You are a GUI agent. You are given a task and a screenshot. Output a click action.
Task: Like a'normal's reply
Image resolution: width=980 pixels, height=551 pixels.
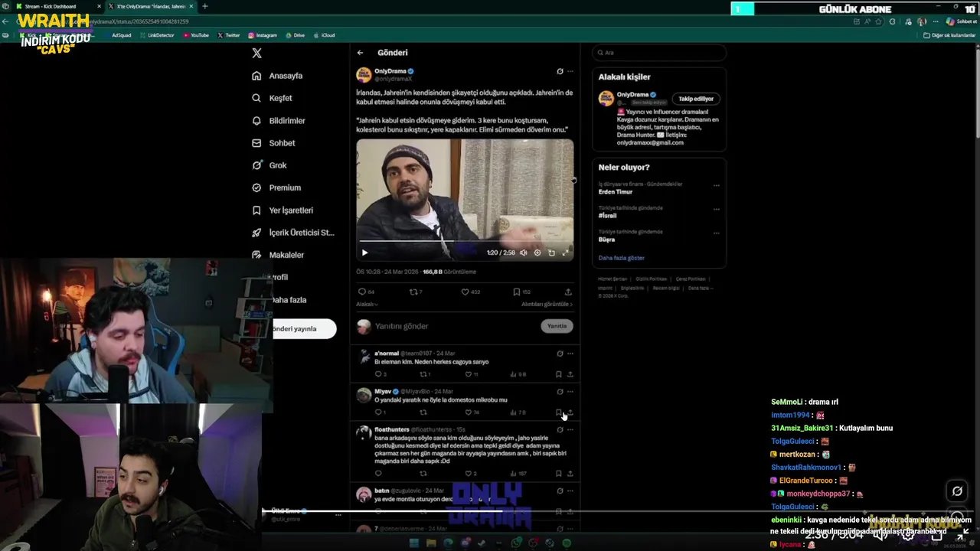[x=472, y=374]
